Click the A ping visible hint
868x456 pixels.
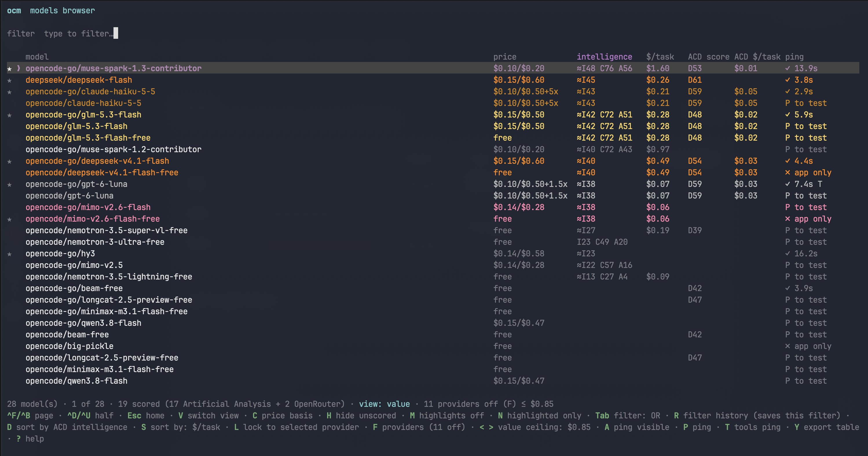637,427
